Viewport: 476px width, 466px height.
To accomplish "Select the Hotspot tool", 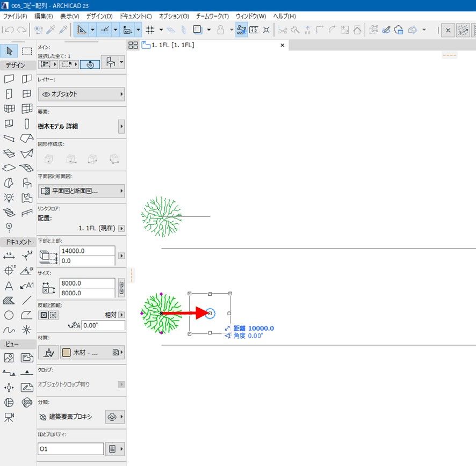I will click(x=27, y=330).
